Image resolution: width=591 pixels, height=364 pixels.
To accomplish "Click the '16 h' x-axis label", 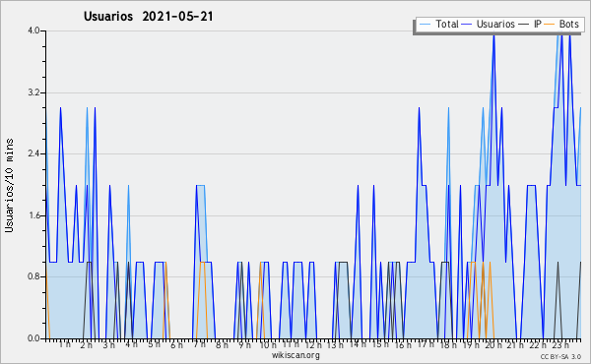I will pyautogui.click(x=403, y=345).
